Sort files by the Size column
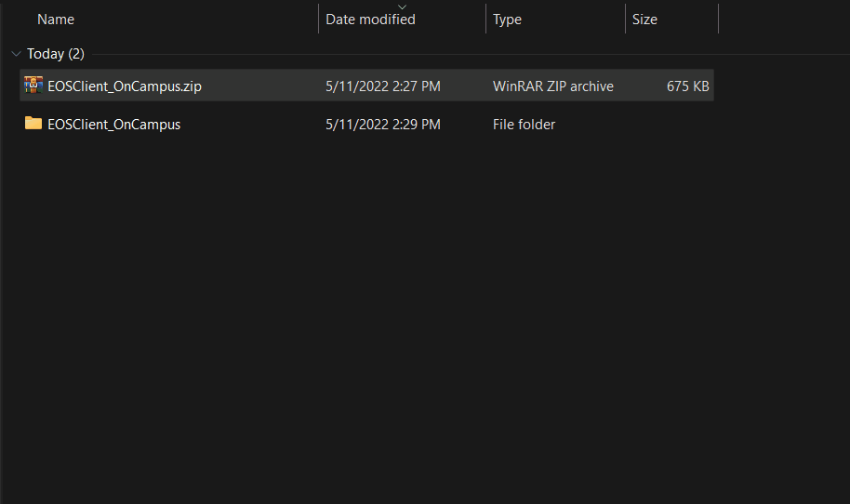This screenshot has width=850, height=504. coord(644,20)
